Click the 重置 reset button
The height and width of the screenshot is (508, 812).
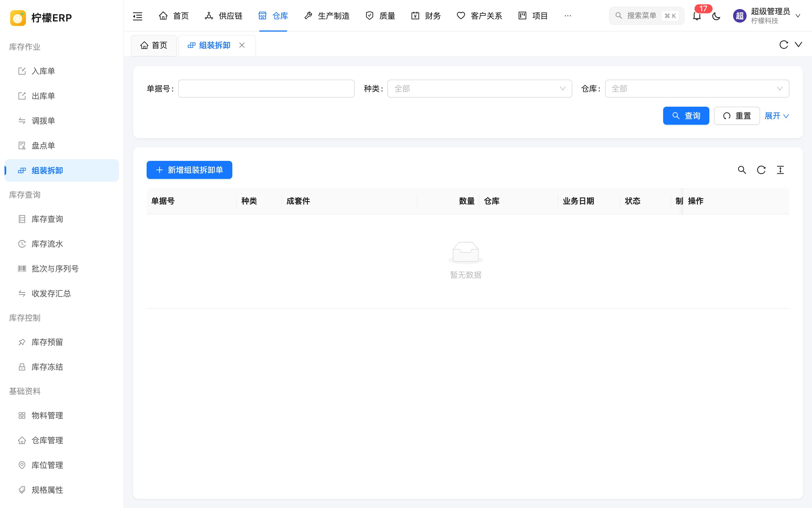737,116
